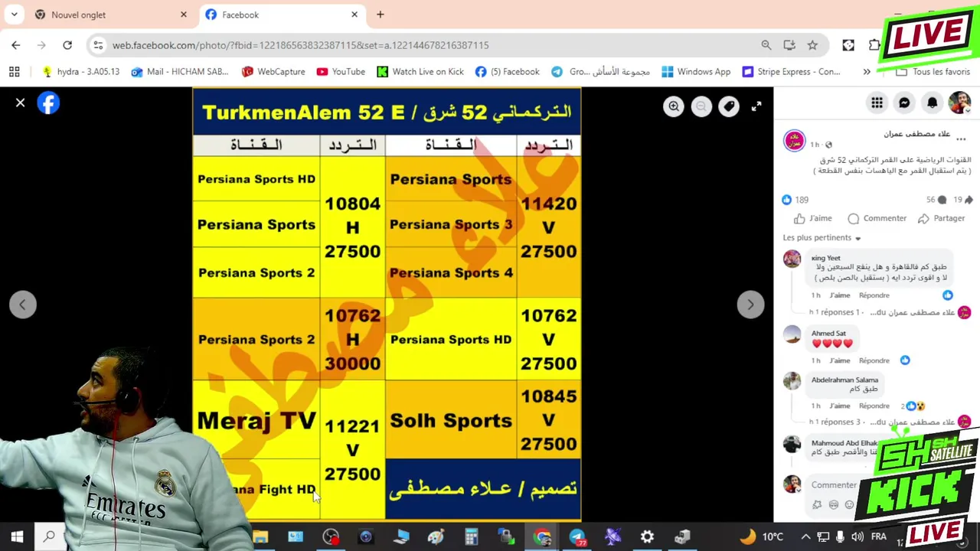The image size is (980, 551).
Task: Open Windows App bookmark
Action: click(x=696, y=72)
